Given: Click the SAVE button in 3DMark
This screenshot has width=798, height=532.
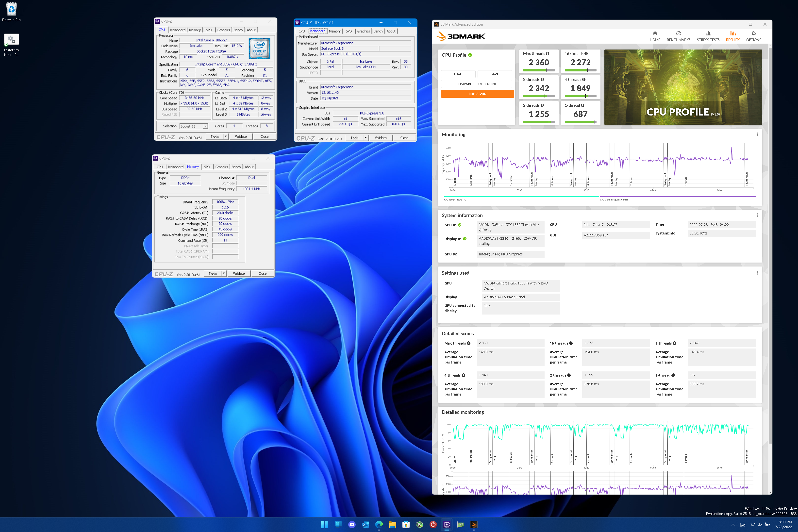Looking at the screenshot, I should coord(495,74).
